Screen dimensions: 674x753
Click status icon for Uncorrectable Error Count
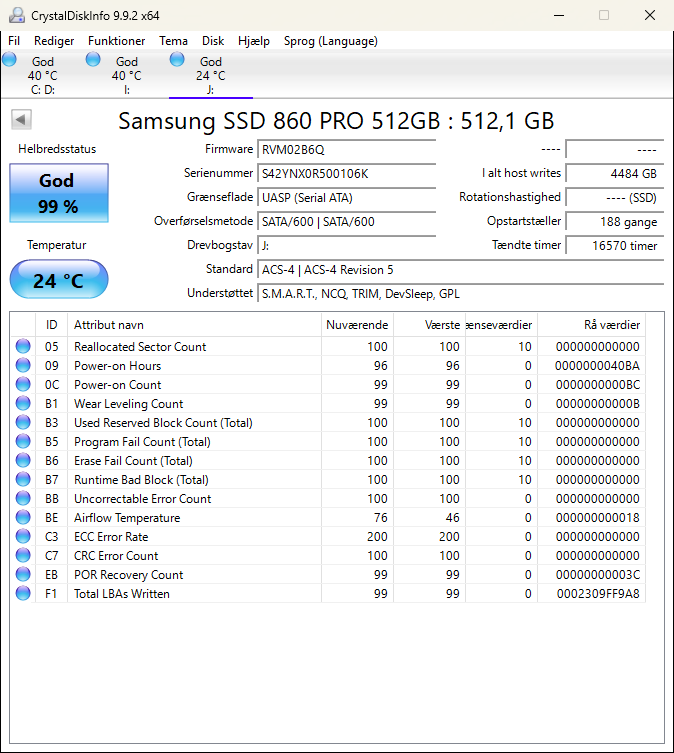point(23,498)
